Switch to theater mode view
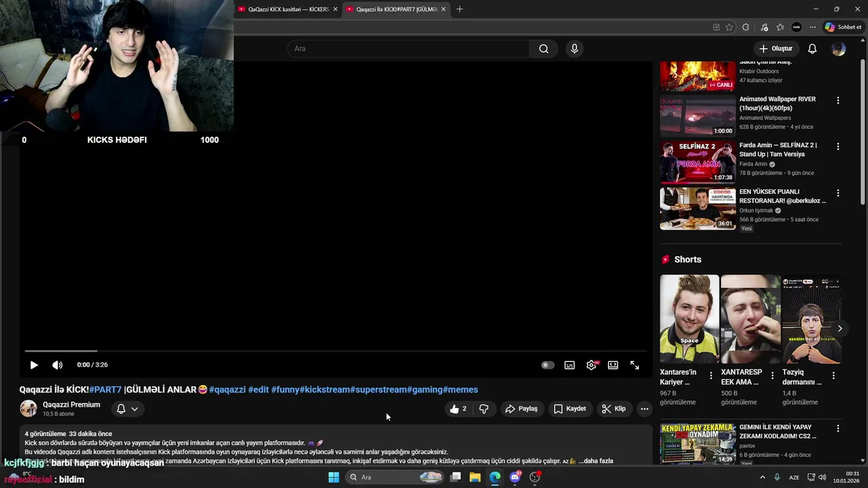The width and height of the screenshot is (868, 488). tap(613, 365)
